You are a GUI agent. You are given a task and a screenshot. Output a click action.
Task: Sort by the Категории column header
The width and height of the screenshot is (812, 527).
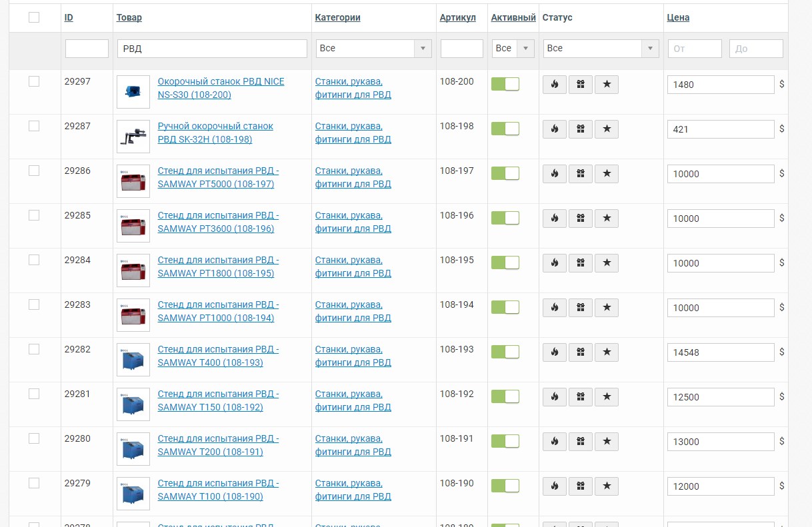[338, 18]
